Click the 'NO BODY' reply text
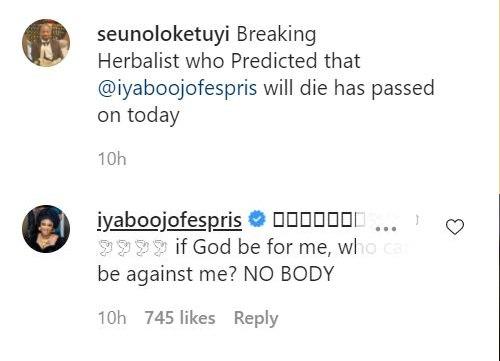500x361 pixels. point(289,274)
